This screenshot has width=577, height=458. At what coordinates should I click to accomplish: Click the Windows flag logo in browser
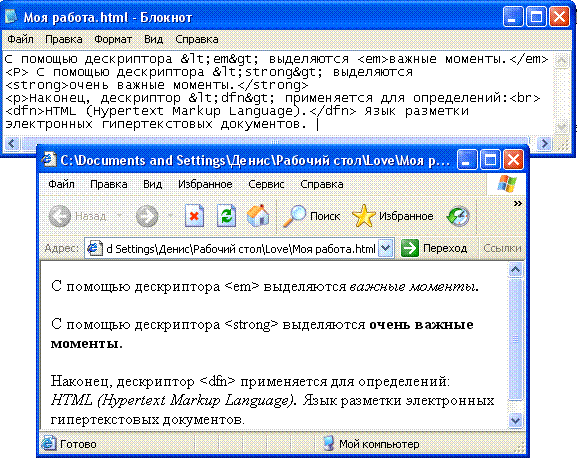click(507, 184)
